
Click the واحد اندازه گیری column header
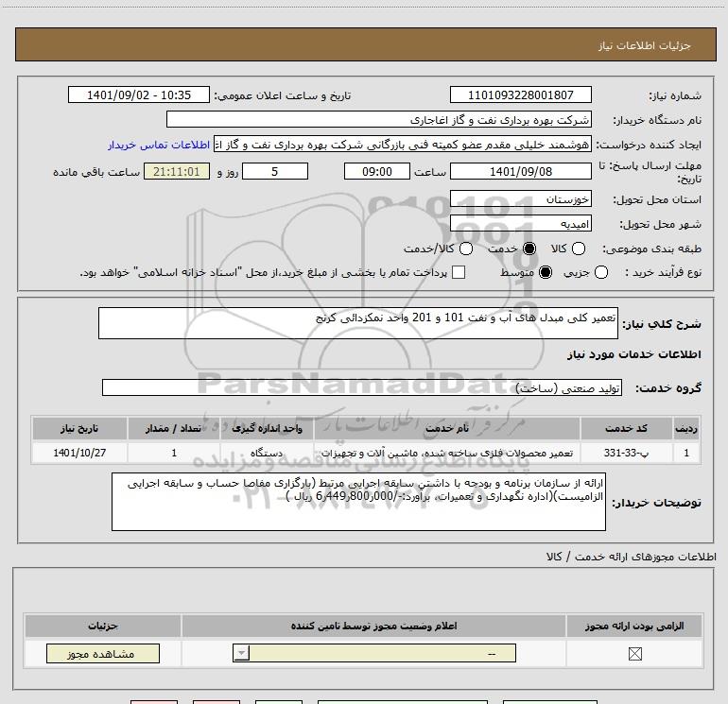pyautogui.click(x=267, y=428)
